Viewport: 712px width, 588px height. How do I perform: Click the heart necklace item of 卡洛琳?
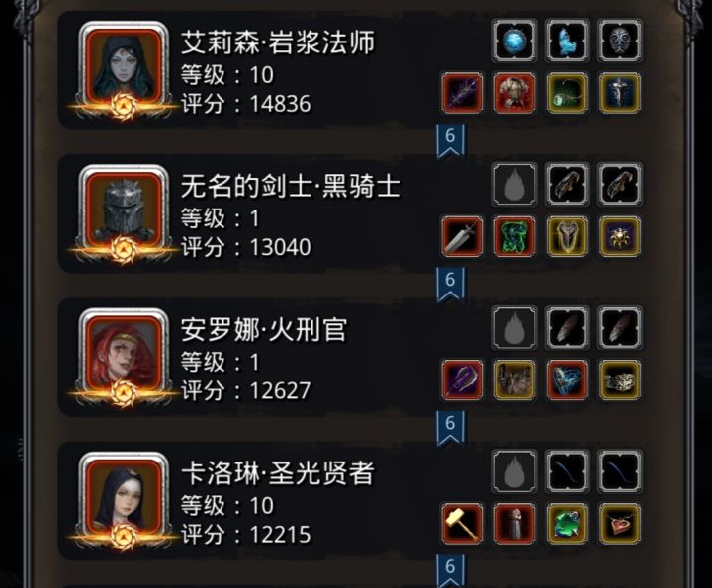(620, 523)
